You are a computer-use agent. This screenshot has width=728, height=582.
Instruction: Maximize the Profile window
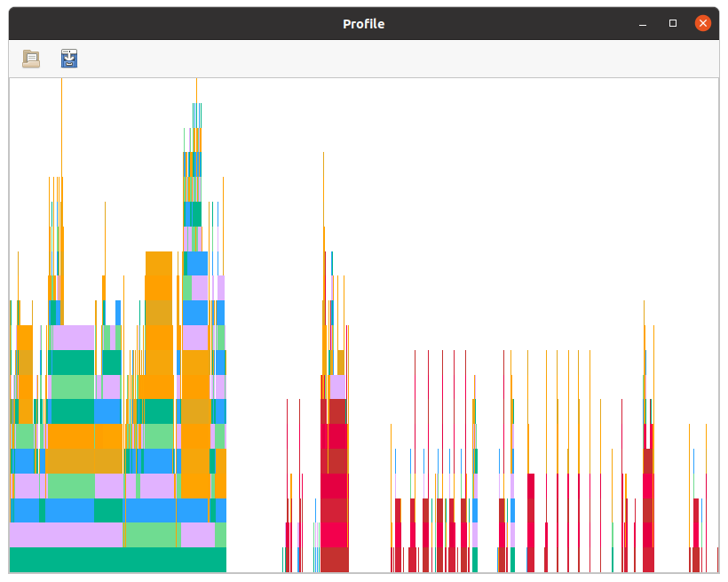click(672, 23)
